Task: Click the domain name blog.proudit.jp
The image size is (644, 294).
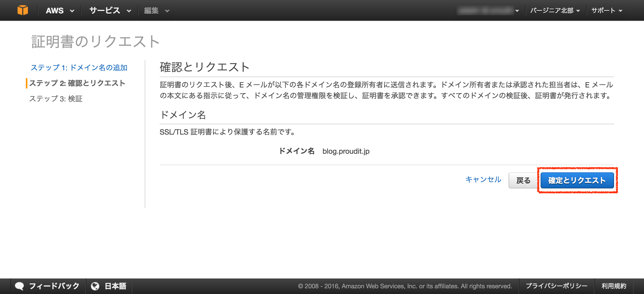Action: click(x=346, y=151)
